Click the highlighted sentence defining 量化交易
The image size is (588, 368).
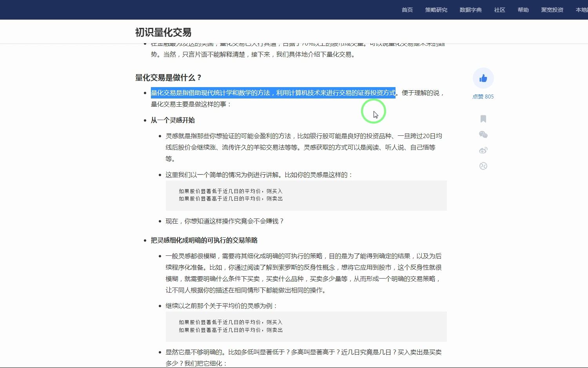pyautogui.click(x=273, y=93)
